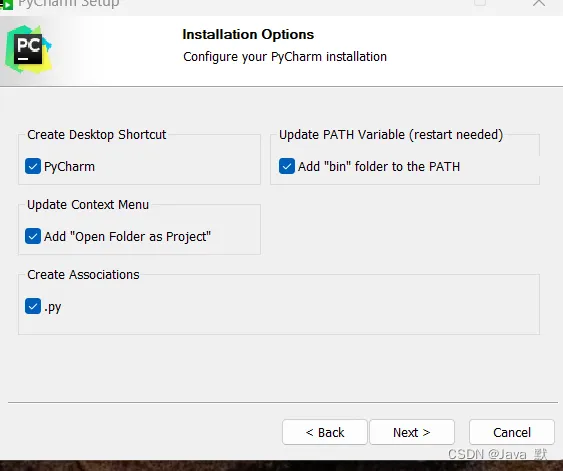This screenshot has height=471, width=563.
Task: Toggle the Add "bin" folder to PATH checkbox
Action: pyautogui.click(x=287, y=166)
